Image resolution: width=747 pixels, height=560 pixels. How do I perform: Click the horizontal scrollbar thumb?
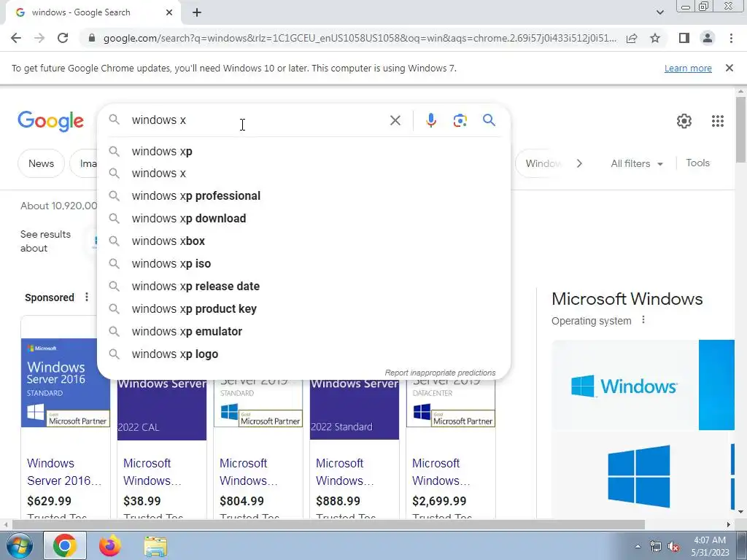pos(328,525)
